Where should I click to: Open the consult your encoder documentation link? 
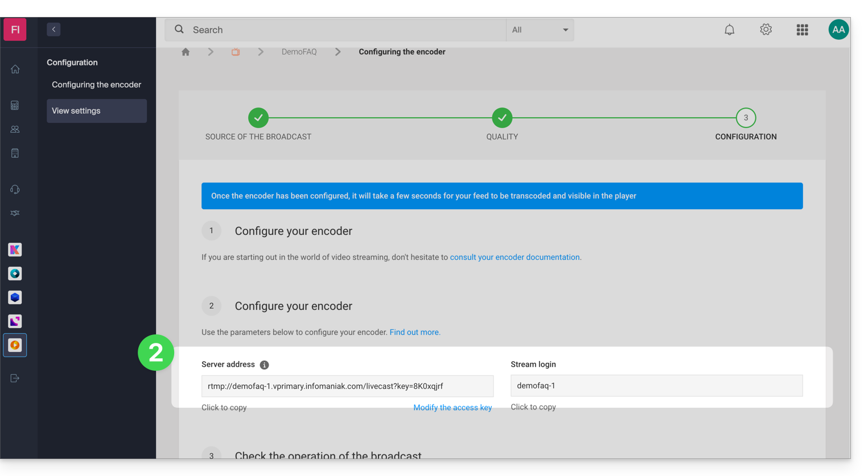point(515,257)
